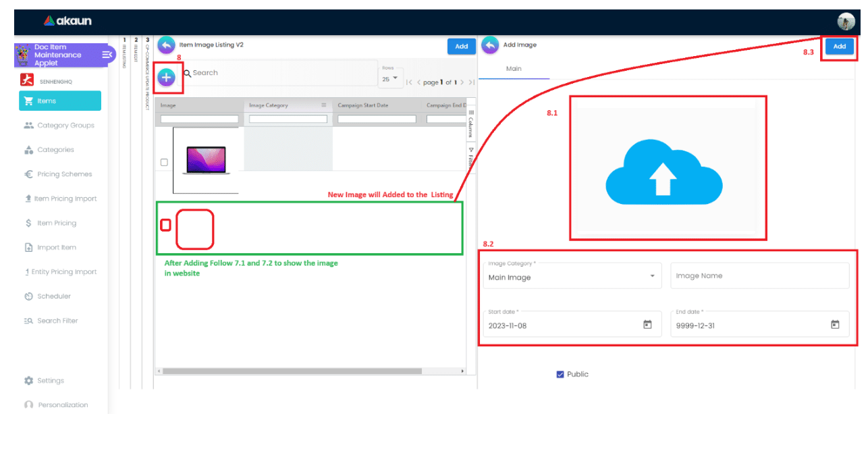Viewport: 868px width, 470px height.
Task: Click the Entity Pricing Import upload icon
Action: pos(26,272)
